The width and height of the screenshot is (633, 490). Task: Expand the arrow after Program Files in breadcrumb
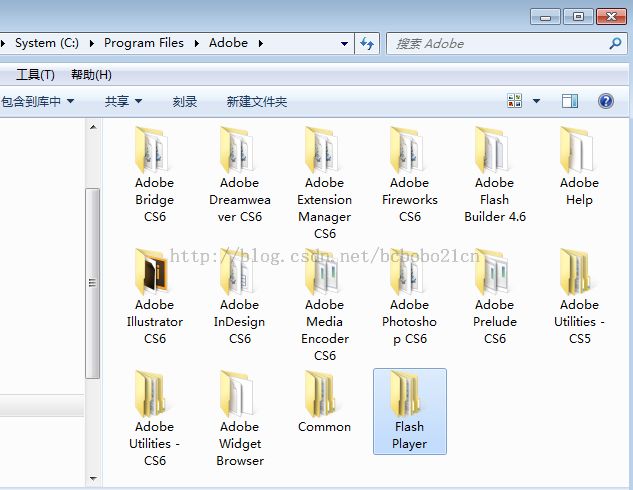(x=197, y=43)
